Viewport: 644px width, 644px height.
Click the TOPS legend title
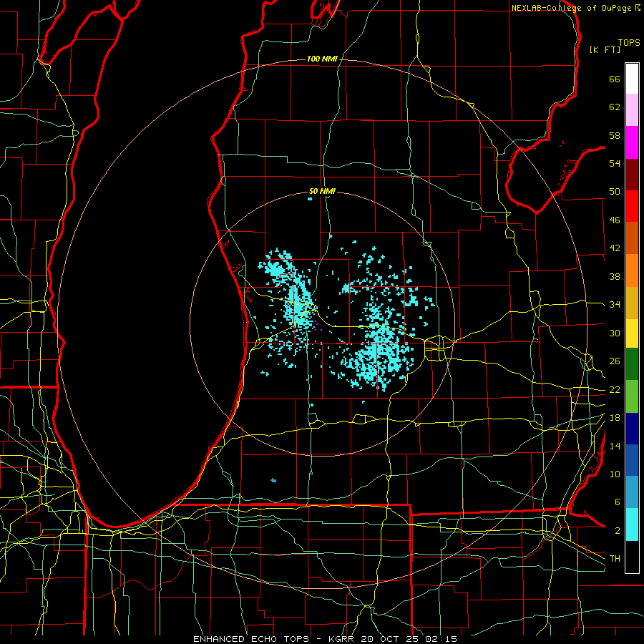[629, 43]
